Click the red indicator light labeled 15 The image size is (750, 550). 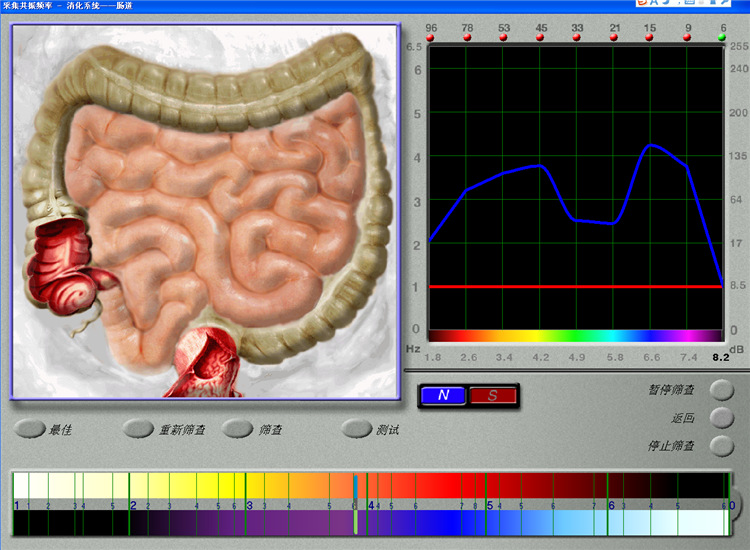[x=650, y=38]
